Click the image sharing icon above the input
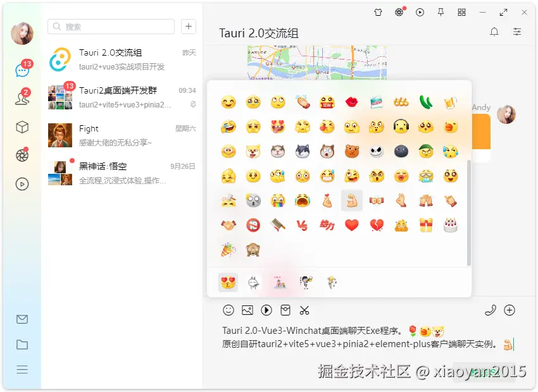This screenshot has width=538, height=392. point(247,310)
